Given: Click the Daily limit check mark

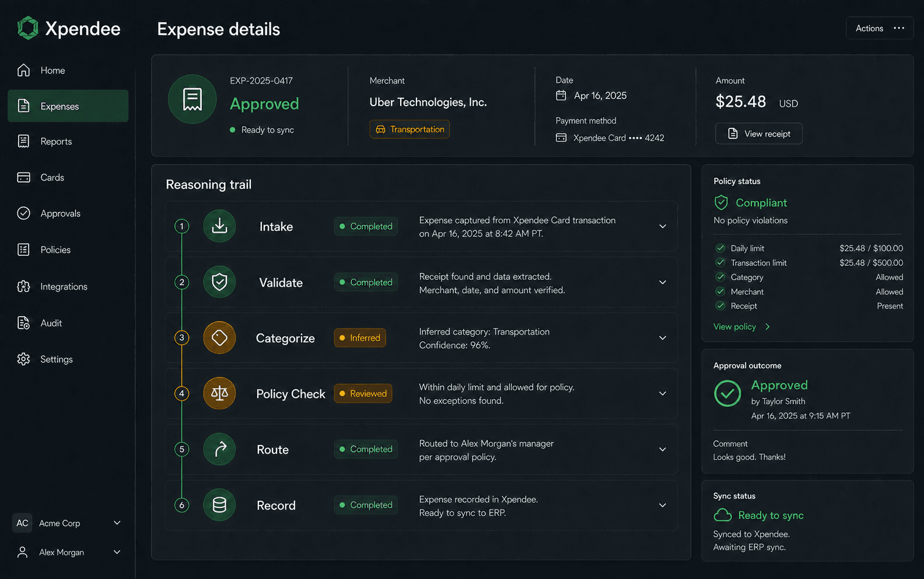Looking at the screenshot, I should tap(720, 248).
